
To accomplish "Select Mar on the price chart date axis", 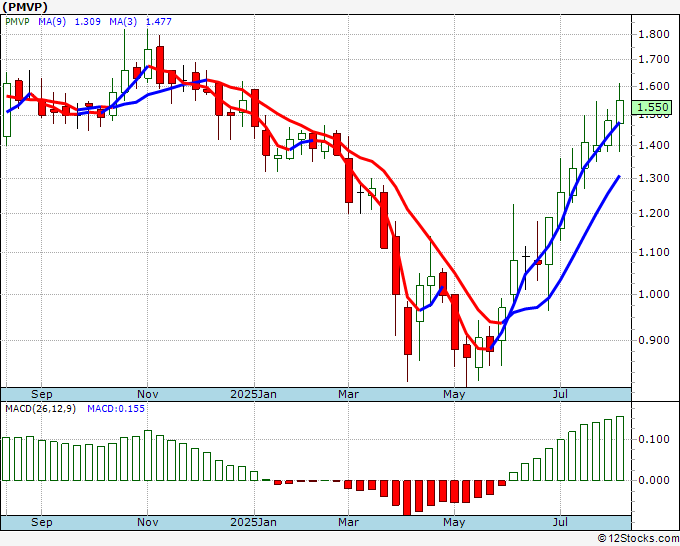I will pos(348,394).
